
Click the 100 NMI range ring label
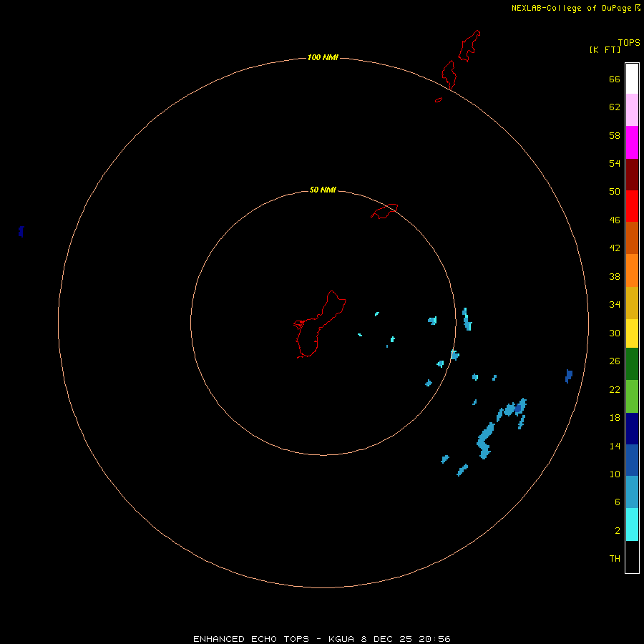pyautogui.click(x=323, y=57)
